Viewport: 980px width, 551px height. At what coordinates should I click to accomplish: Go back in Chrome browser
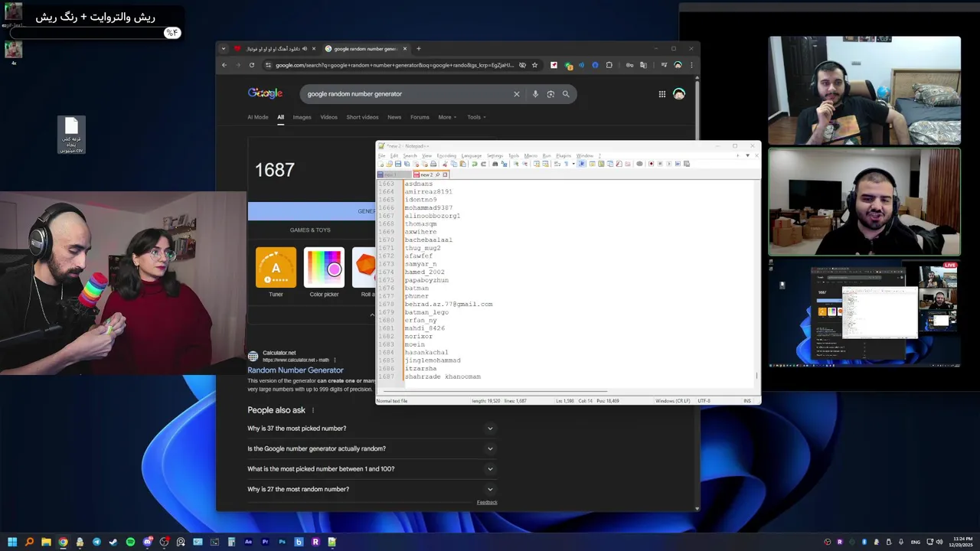click(x=224, y=65)
